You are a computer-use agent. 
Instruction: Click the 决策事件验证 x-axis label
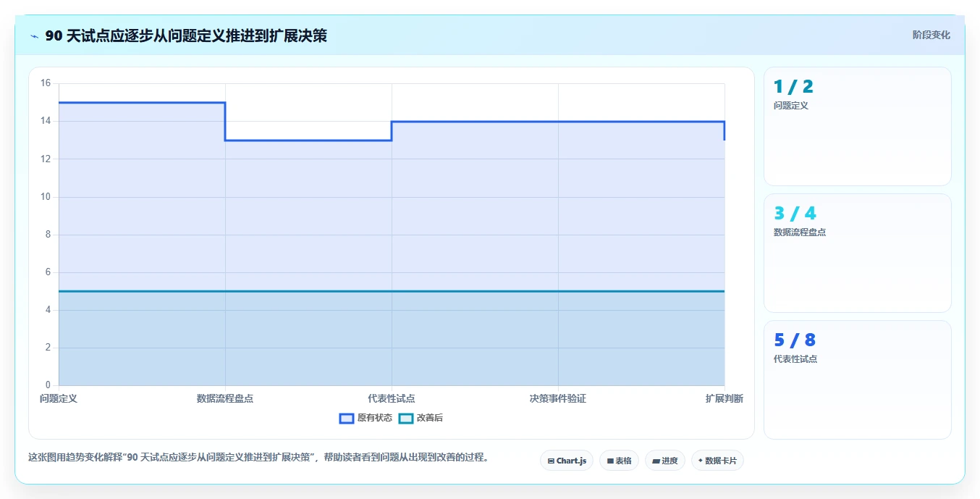tap(558, 399)
